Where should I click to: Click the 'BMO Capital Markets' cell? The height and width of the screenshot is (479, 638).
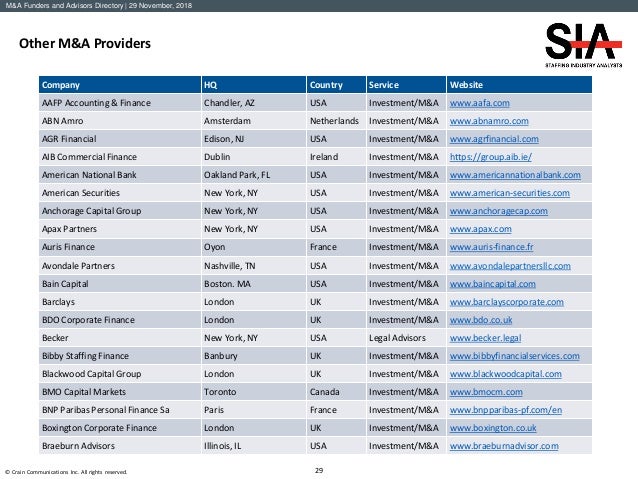[x=120, y=392]
